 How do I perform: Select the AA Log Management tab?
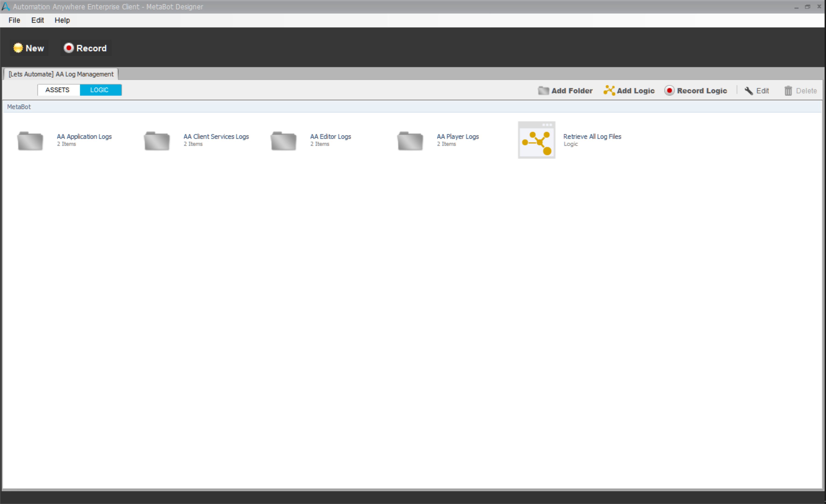click(61, 74)
